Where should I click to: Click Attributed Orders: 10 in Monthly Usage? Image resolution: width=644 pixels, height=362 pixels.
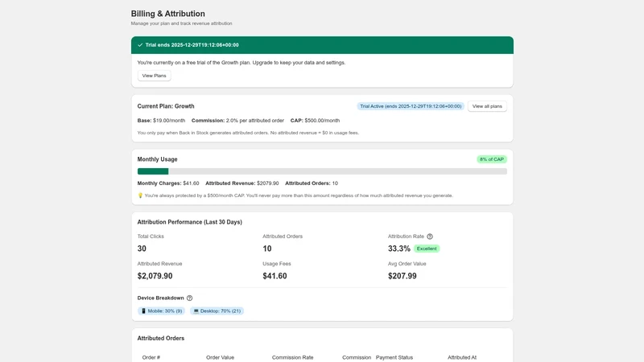(x=312, y=183)
